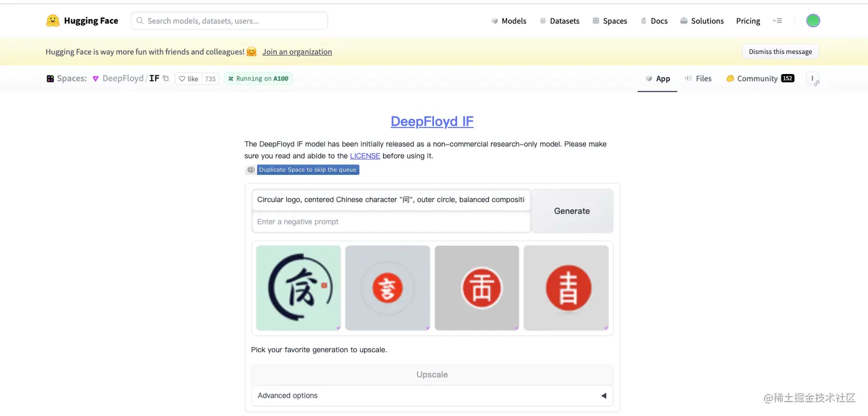Click the Running on A100 status badge
The height and width of the screenshot is (416, 868).
pyautogui.click(x=258, y=79)
